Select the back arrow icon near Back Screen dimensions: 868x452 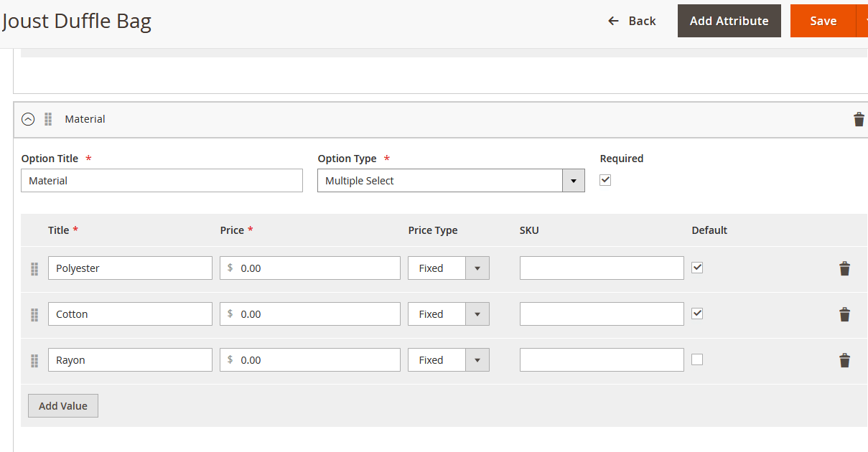(612, 21)
